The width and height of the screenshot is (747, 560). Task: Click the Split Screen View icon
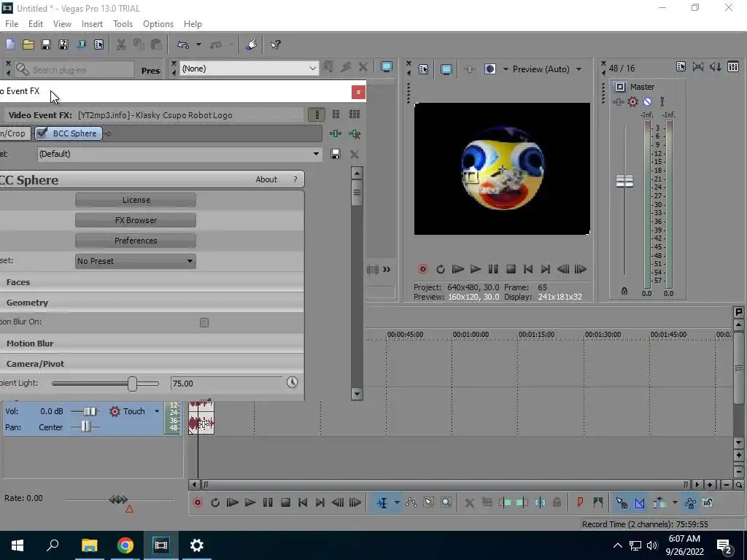pos(489,69)
